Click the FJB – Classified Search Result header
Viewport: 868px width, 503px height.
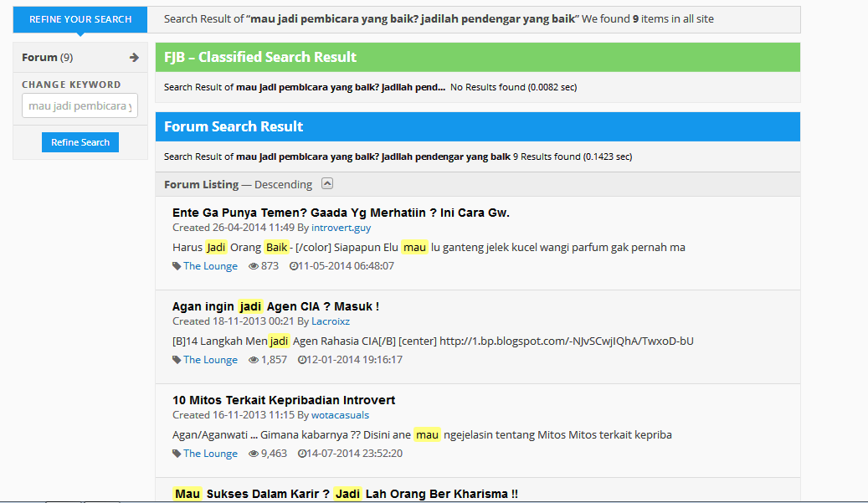pos(478,58)
